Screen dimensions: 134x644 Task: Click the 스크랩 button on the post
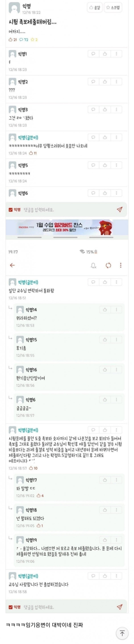click(x=113, y=8)
